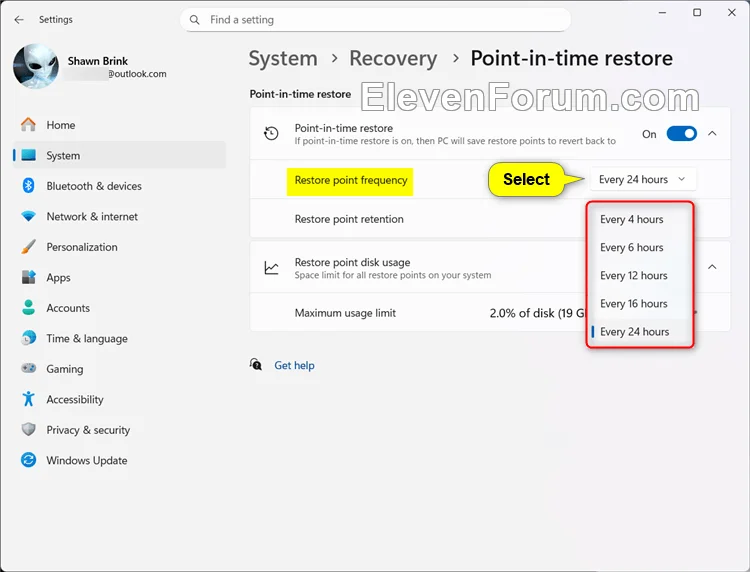Open Accessibility settings label
Screen dimensions: 750x572
[75, 400]
